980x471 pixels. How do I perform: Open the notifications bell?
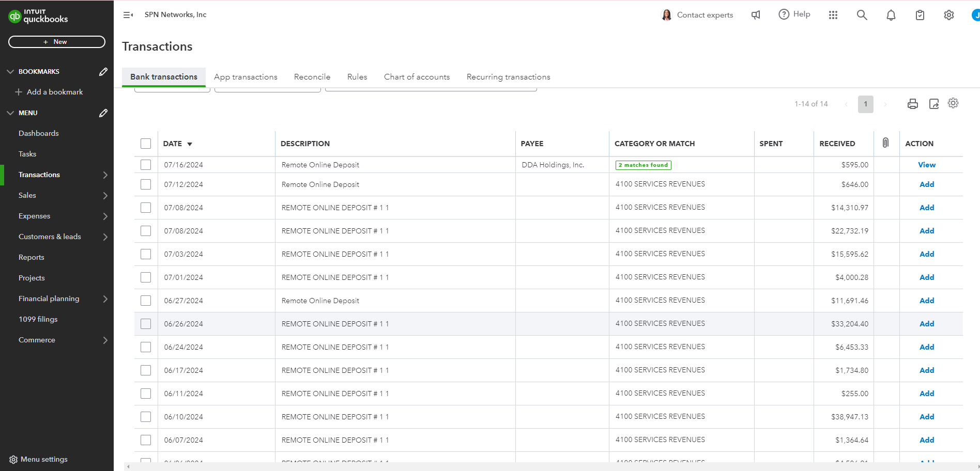(891, 15)
